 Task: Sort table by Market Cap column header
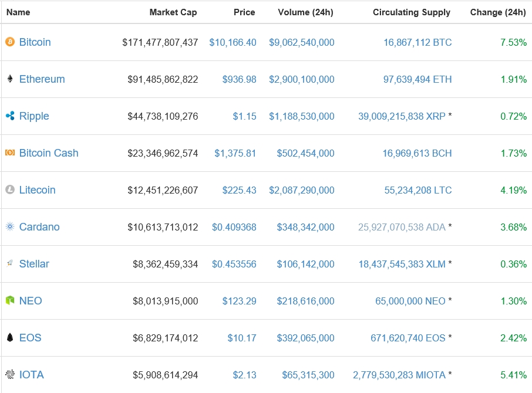(x=173, y=12)
